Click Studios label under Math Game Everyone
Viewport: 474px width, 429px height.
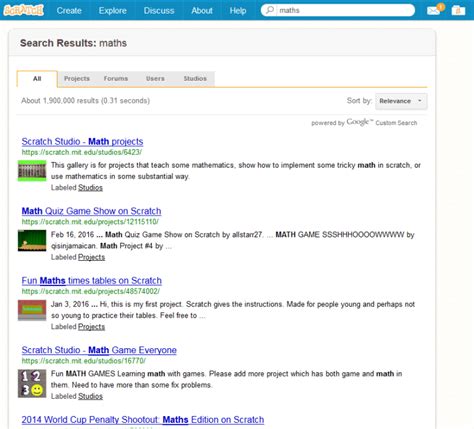tap(90, 396)
